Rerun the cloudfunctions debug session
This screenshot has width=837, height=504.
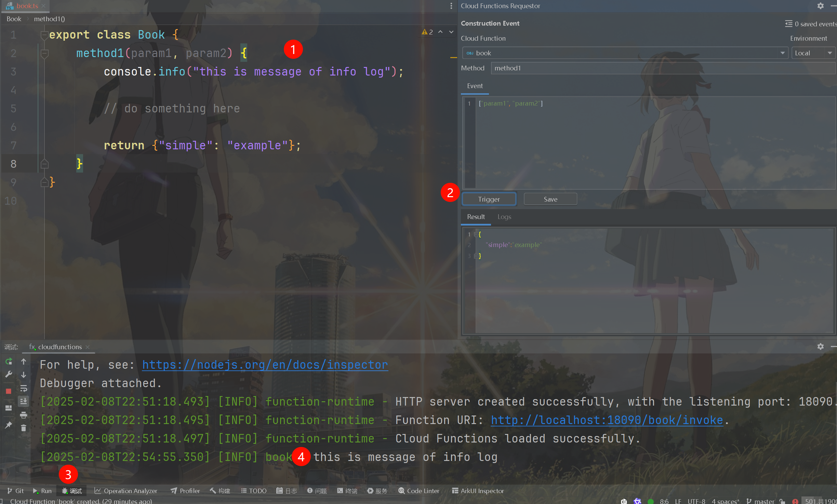pyautogui.click(x=9, y=361)
